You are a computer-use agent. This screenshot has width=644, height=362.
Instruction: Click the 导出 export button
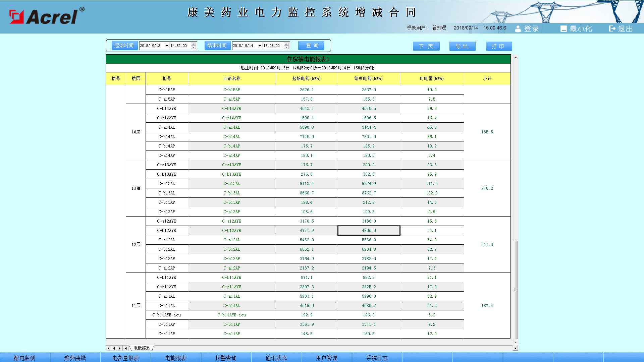462,46
